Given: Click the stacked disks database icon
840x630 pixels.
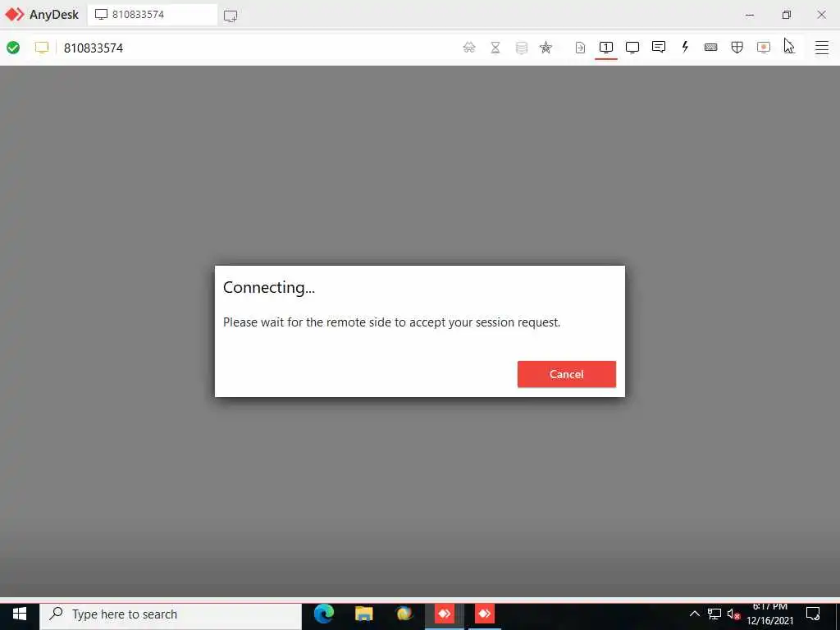Looking at the screenshot, I should coord(521,48).
